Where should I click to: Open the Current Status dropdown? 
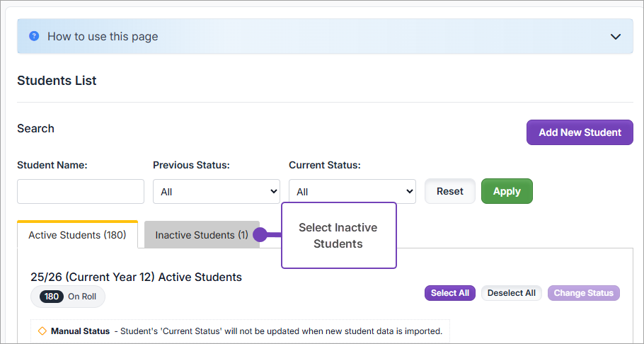(352, 192)
